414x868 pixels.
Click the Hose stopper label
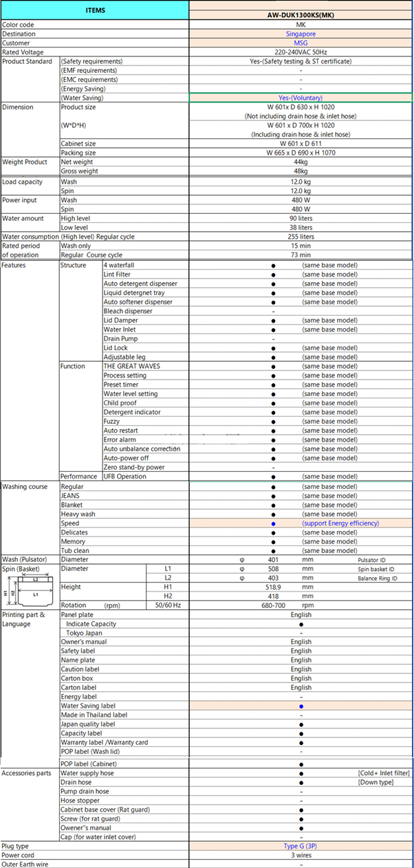coord(82,801)
